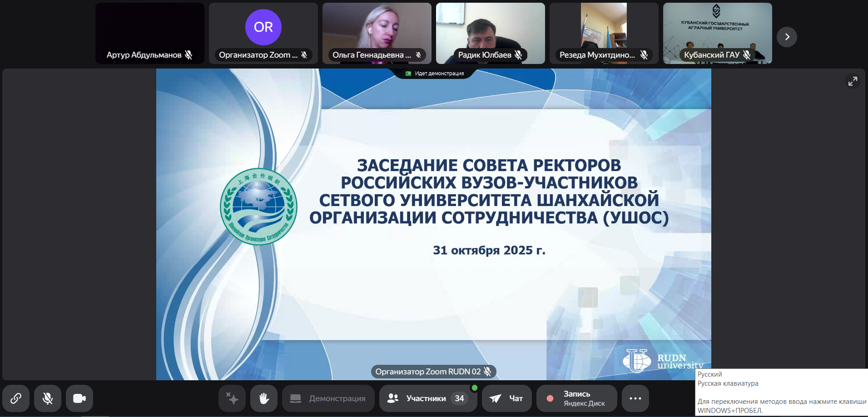Show next participants with right chevron
Viewport: 868px width, 417px height.
[787, 37]
